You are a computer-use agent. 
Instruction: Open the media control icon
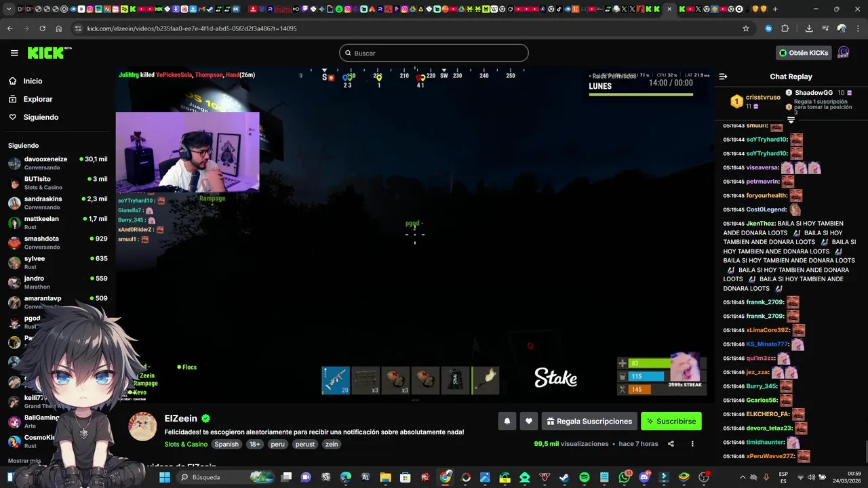coord(825,28)
